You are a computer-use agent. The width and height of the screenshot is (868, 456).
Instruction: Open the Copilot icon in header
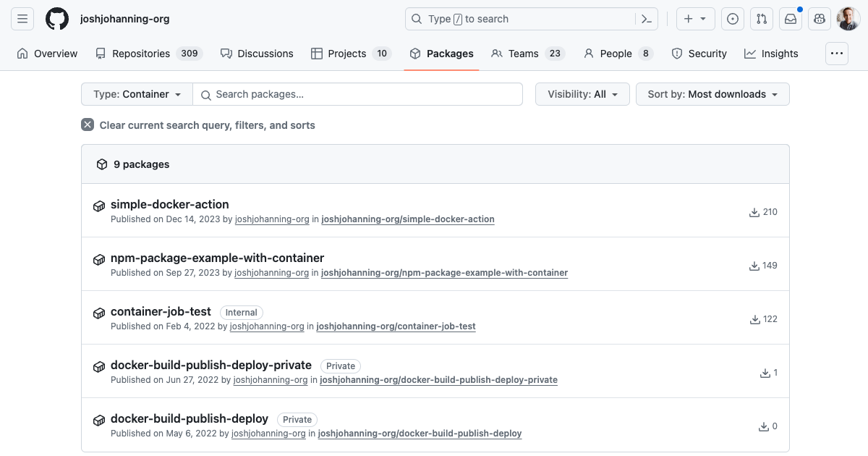coord(820,19)
